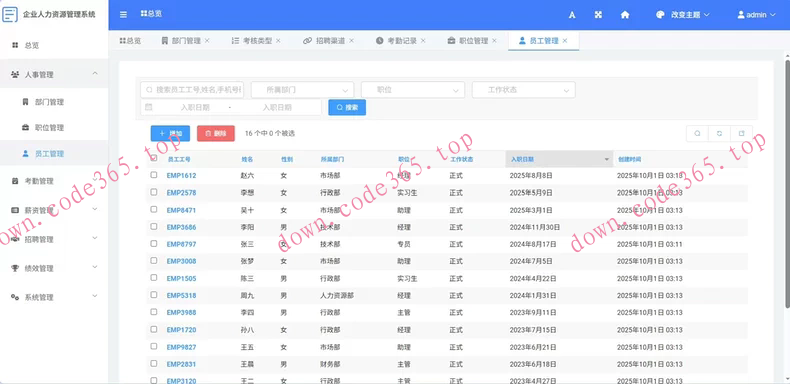790x384 pixels.
Task: Check the row for EMP8797
Action: pyautogui.click(x=154, y=243)
